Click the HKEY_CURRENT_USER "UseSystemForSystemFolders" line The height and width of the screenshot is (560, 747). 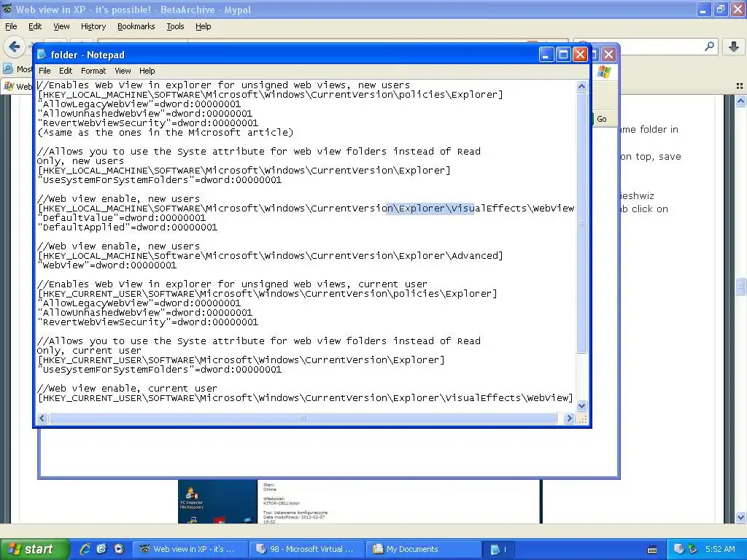[x=160, y=370]
